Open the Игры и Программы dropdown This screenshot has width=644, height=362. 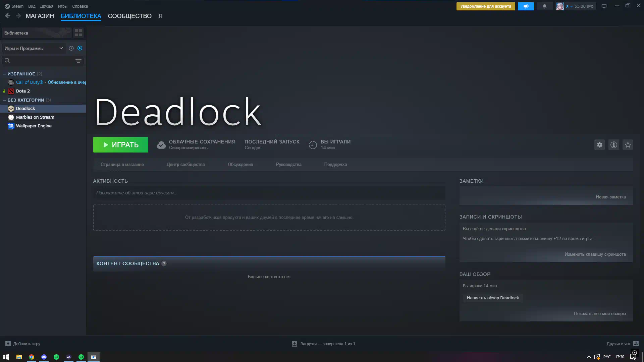(x=34, y=48)
